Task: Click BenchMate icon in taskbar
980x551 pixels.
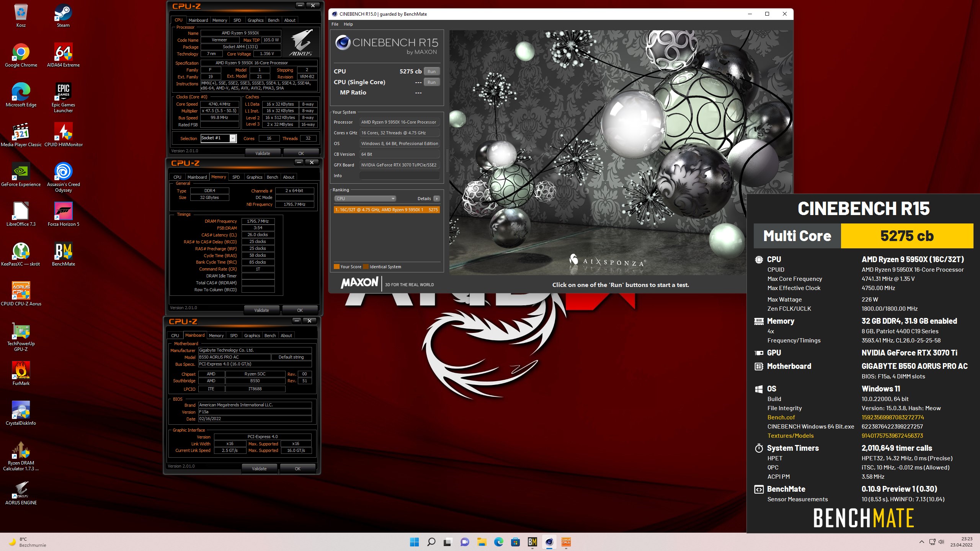Action: 532,542
